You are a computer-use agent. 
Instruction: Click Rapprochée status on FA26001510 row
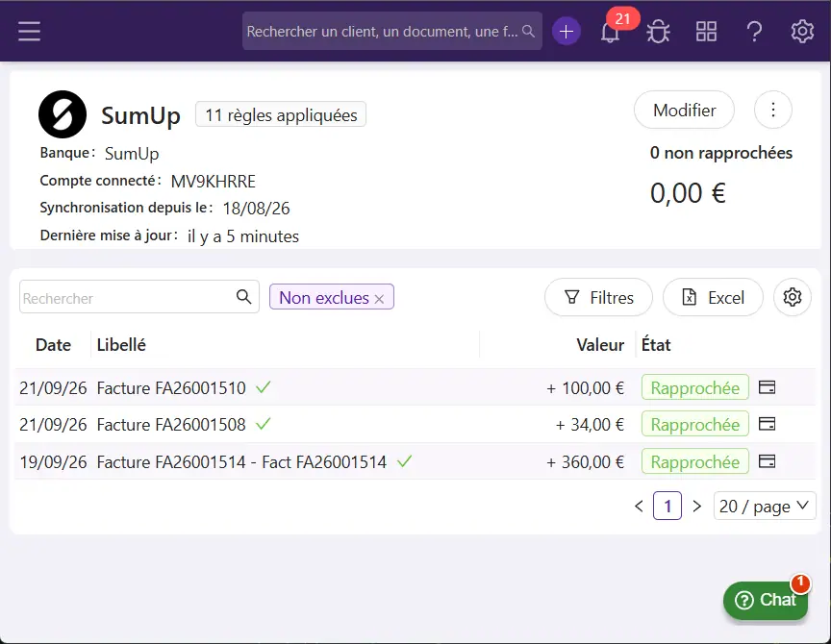point(694,387)
